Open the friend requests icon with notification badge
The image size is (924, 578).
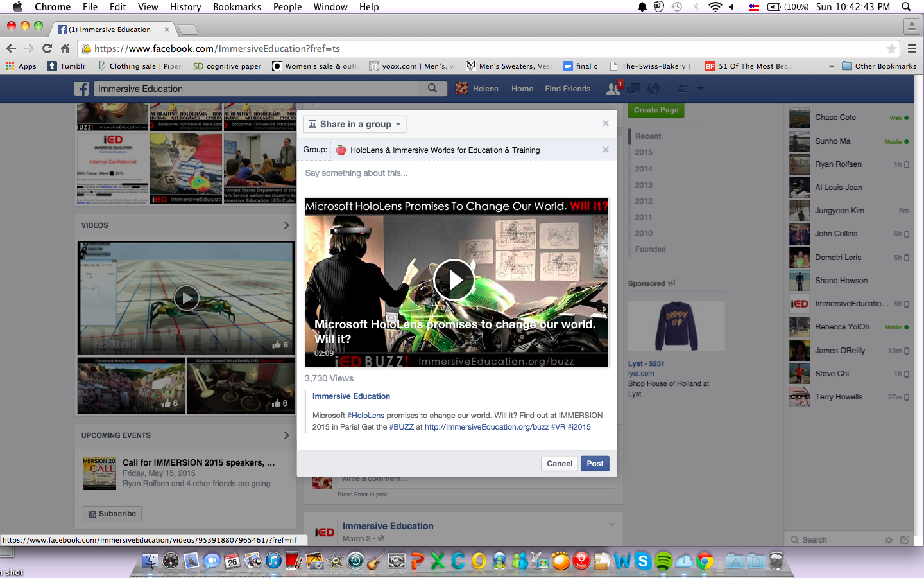[614, 89]
